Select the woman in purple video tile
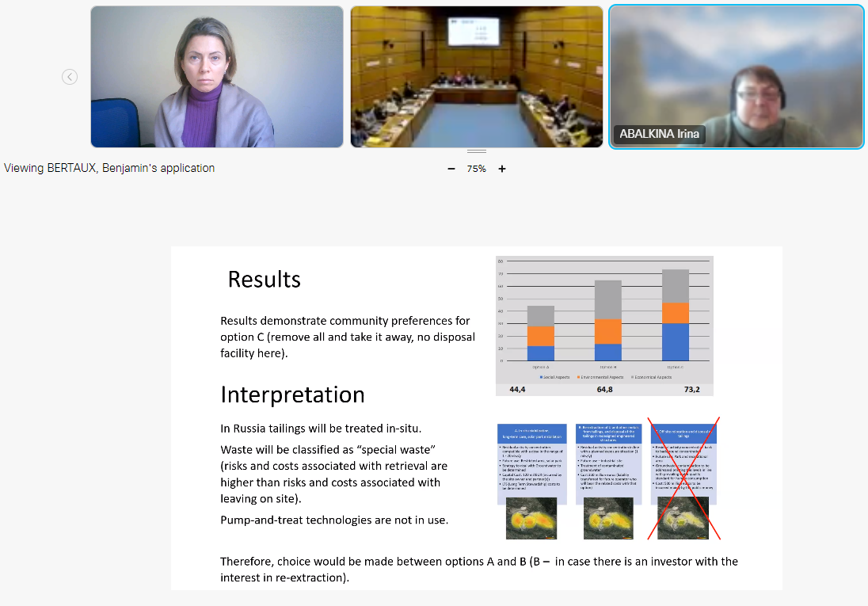 [x=217, y=77]
